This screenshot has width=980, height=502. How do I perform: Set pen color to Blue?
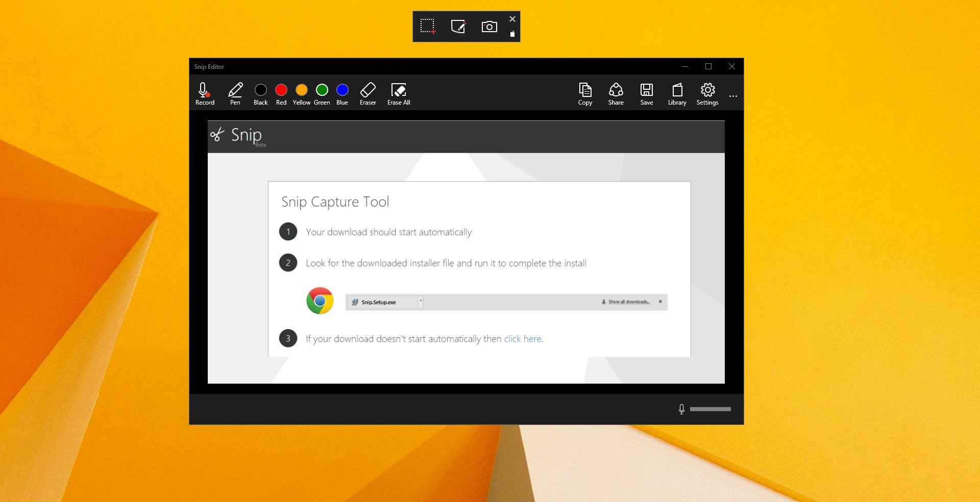coord(342,94)
